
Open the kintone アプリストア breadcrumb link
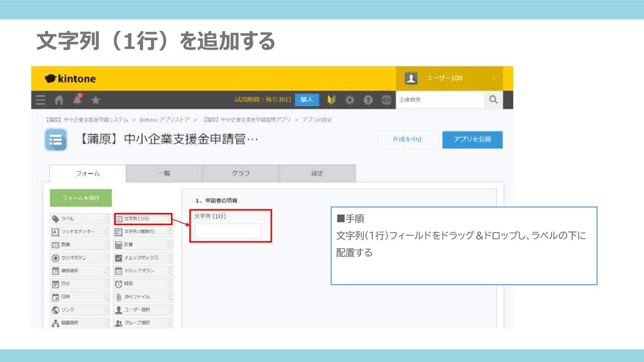(x=165, y=120)
